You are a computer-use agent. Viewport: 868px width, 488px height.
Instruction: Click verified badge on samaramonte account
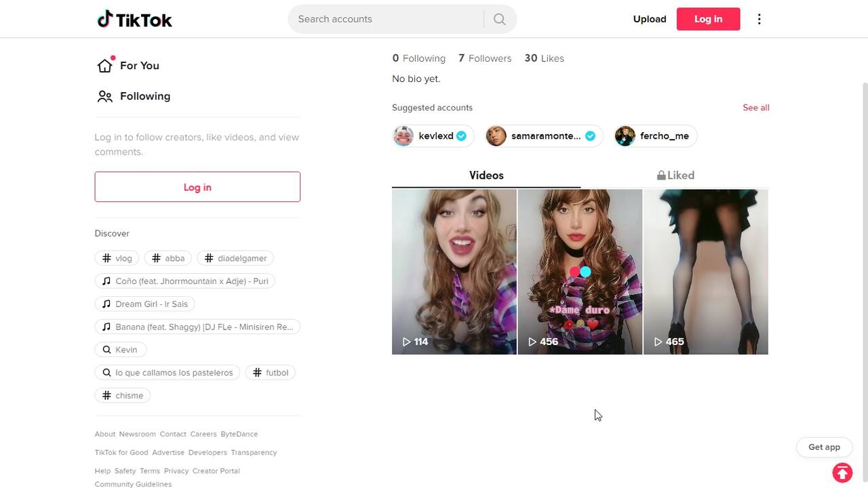[x=590, y=136]
